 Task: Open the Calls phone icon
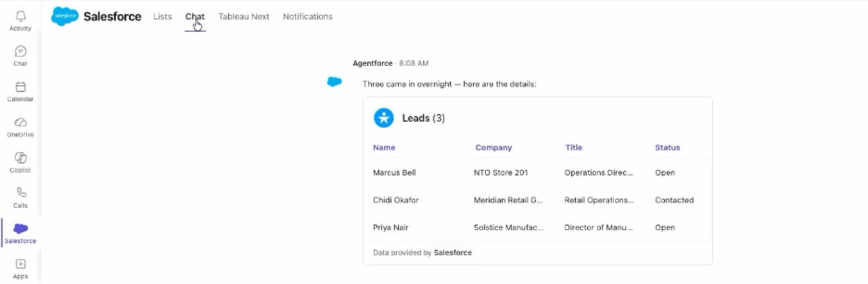20,198
